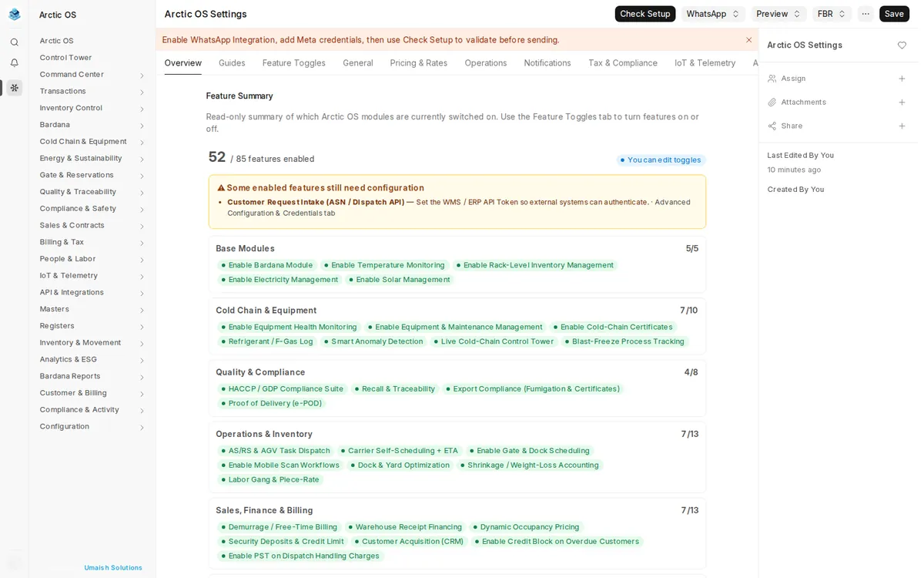Click the Share plus icon
Screen dimensions: 924x578
coord(902,126)
